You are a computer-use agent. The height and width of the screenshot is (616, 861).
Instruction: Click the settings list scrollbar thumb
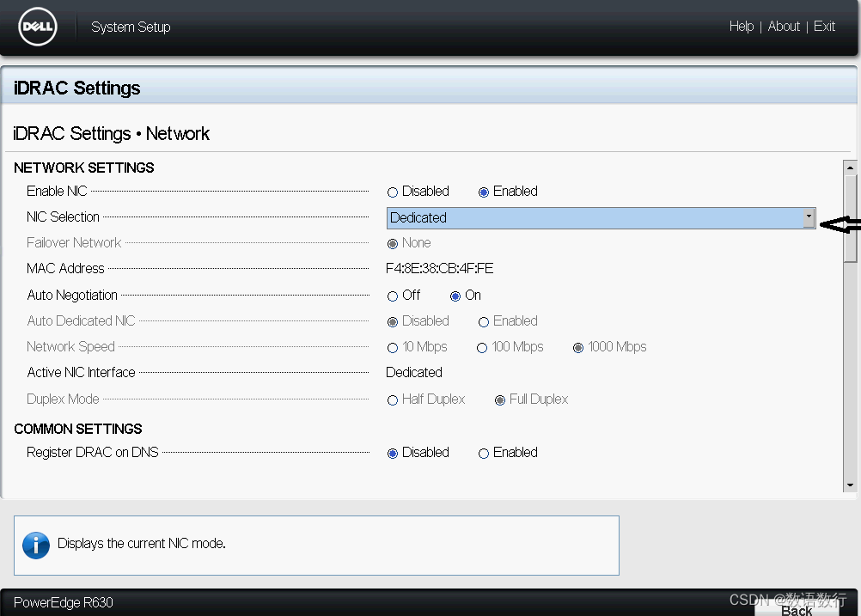pyautogui.click(x=850, y=218)
